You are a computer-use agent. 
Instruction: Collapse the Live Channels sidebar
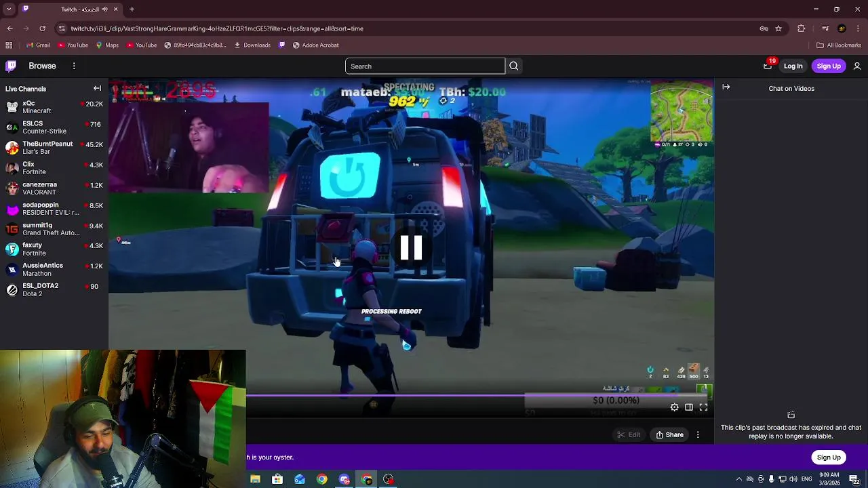click(x=97, y=88)
